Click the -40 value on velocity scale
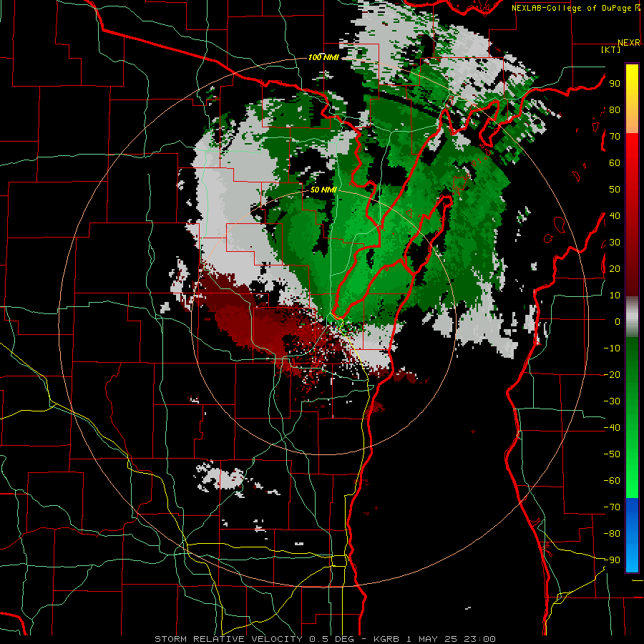Viewport: 644px width, 644px height. point(612,428)
